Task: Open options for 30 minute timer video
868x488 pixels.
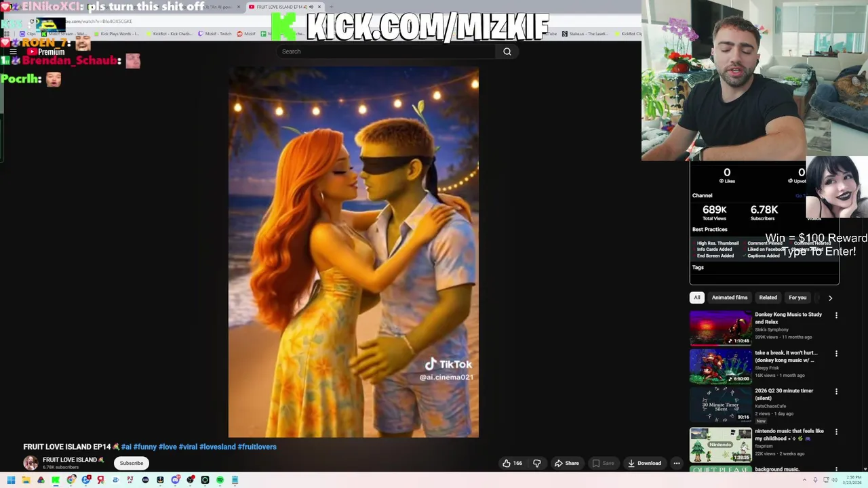Action: [x=836, y=392]
